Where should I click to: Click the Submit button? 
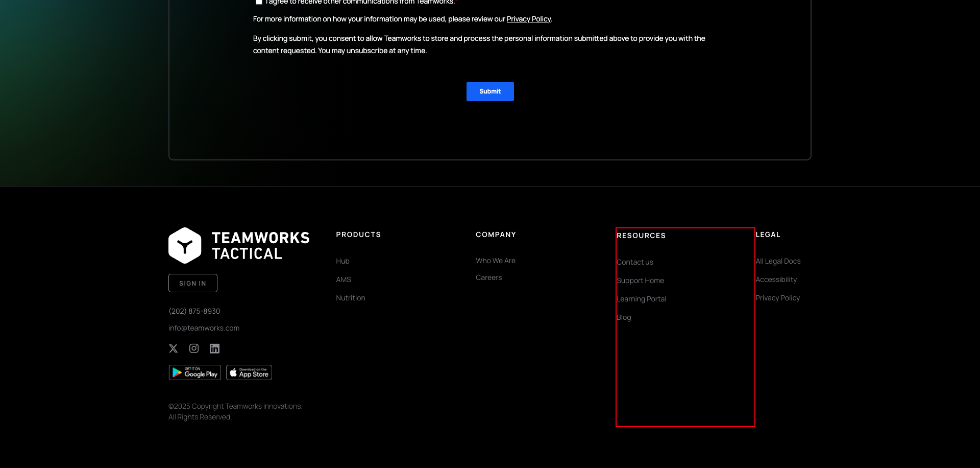489,91
